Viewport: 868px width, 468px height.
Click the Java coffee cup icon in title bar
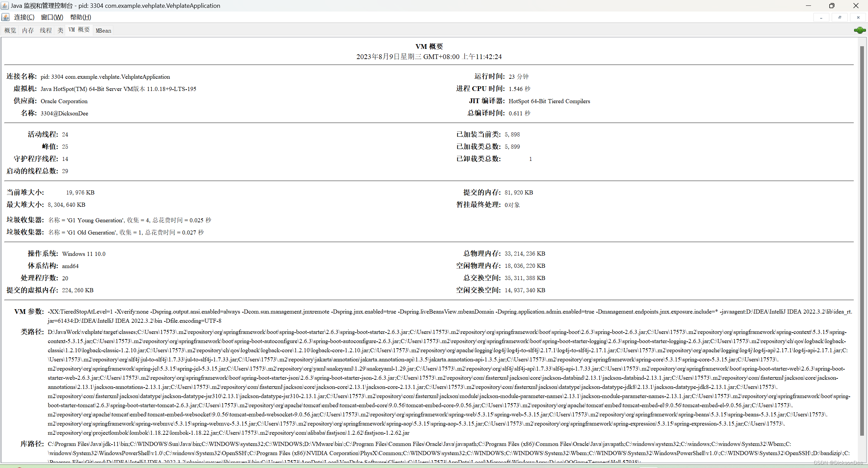pos(4,5)
